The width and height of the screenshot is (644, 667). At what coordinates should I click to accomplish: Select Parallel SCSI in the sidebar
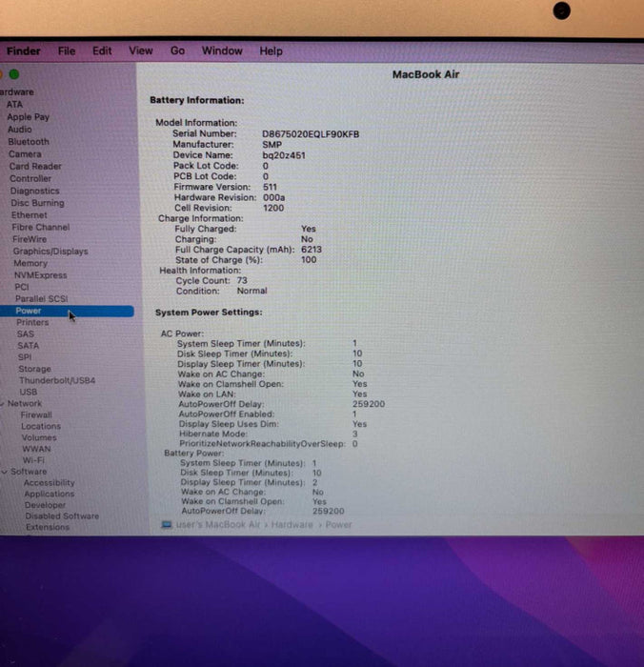(41, 298)
